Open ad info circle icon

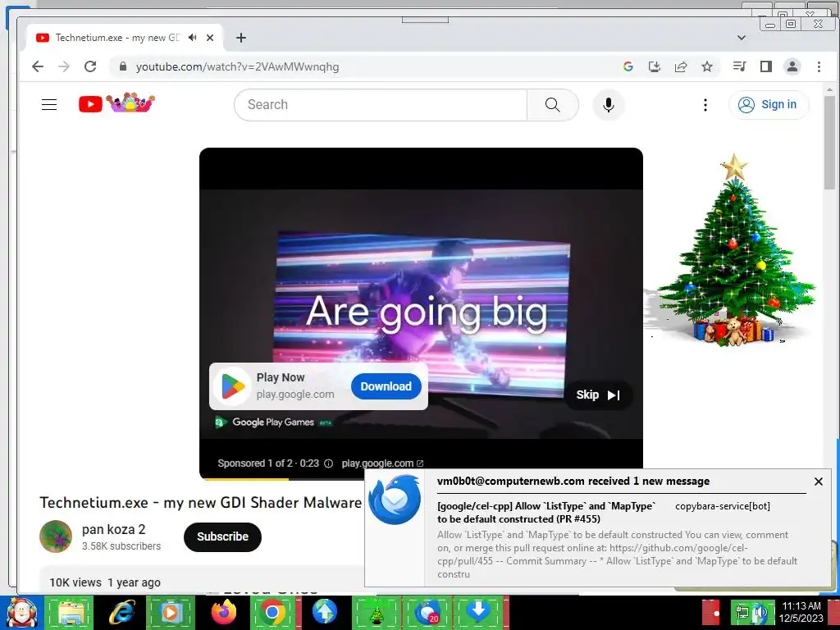coord(328,463)
